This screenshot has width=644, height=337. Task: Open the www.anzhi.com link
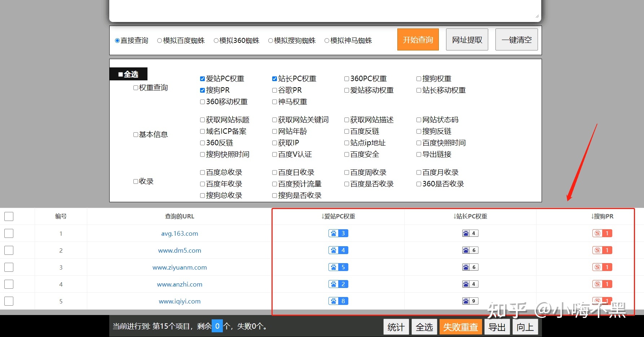[x=180, y=284]
